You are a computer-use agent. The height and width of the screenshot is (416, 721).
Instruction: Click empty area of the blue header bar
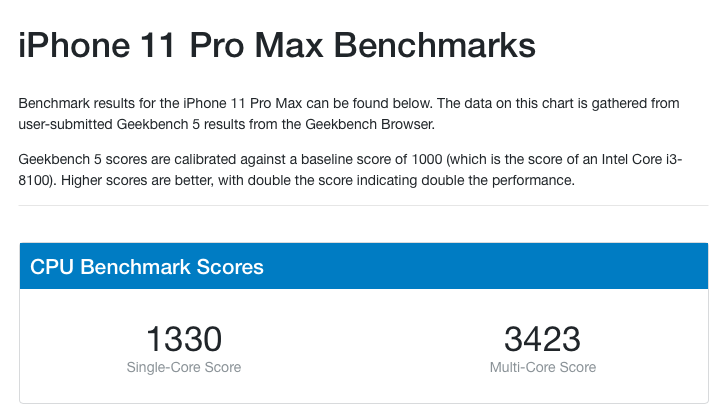click(483, 266)
